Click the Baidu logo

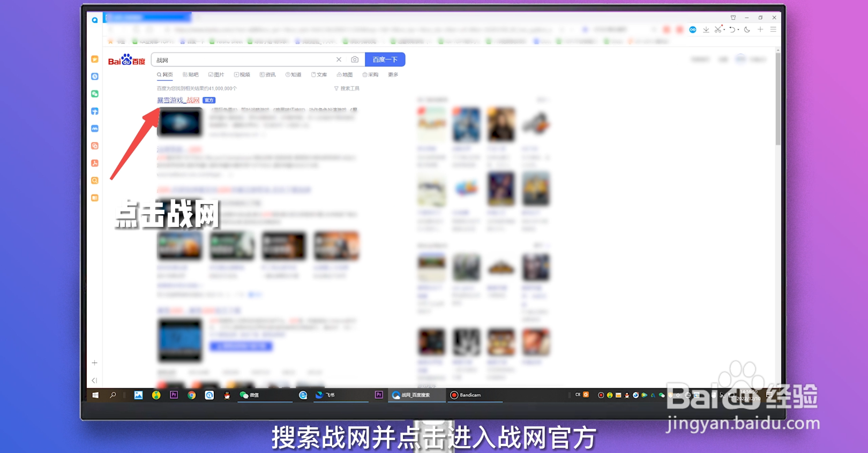[126, 60]
